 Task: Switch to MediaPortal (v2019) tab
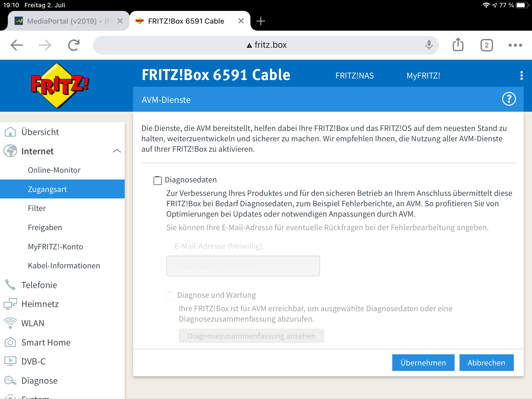69,21
